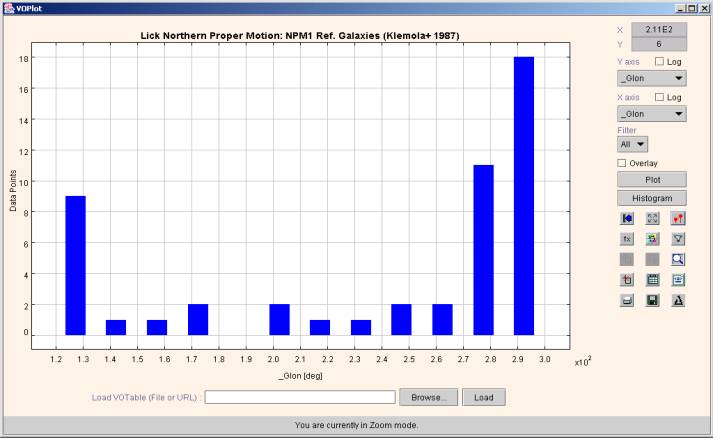
Task: Click the 'VOPlot' window title text
Action: [29, 8]
